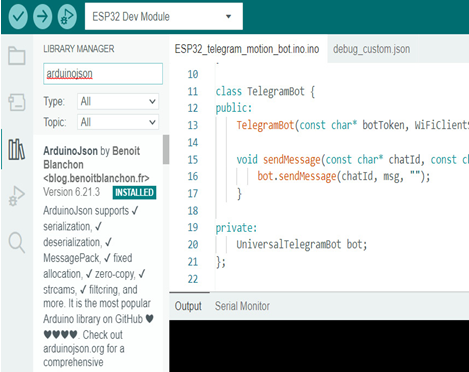This screenshot has width=469, height=372.
Task: Open the Sketchbook folder sidebar icon
Action: (x=17, y=56)
